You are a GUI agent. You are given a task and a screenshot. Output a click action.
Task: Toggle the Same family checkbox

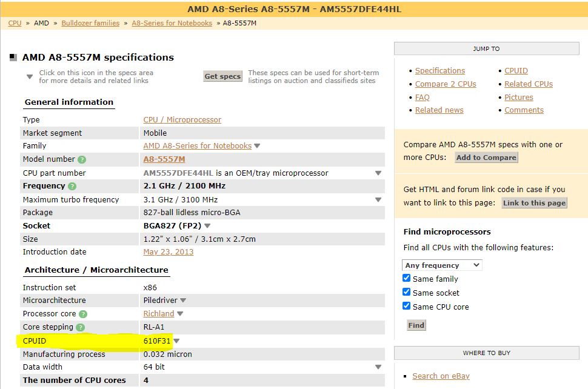tap(406, 278)
